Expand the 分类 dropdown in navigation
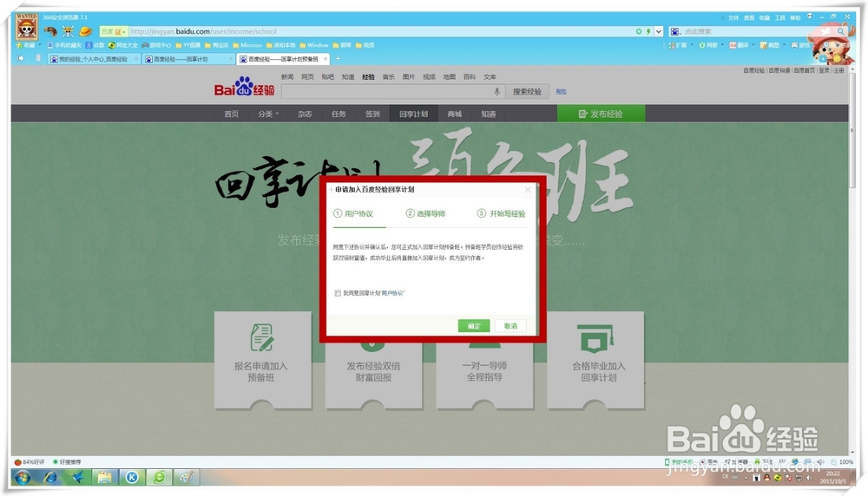 coord(268,114)
